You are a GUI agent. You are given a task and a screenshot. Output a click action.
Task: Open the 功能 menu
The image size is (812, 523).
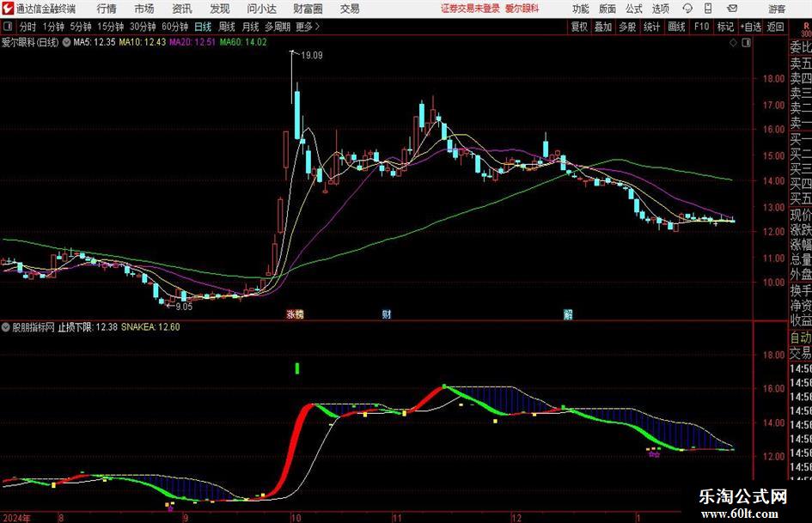coord(581,9)
